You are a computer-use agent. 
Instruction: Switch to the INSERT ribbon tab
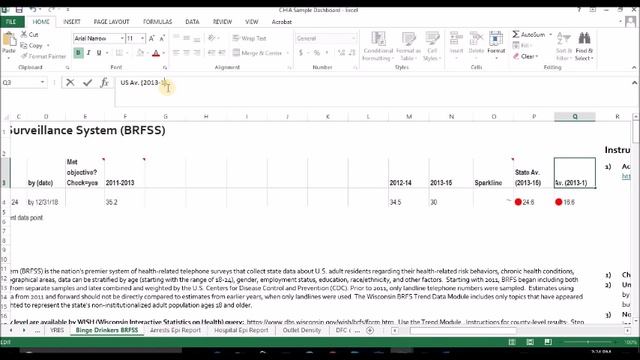coord(72,22)
